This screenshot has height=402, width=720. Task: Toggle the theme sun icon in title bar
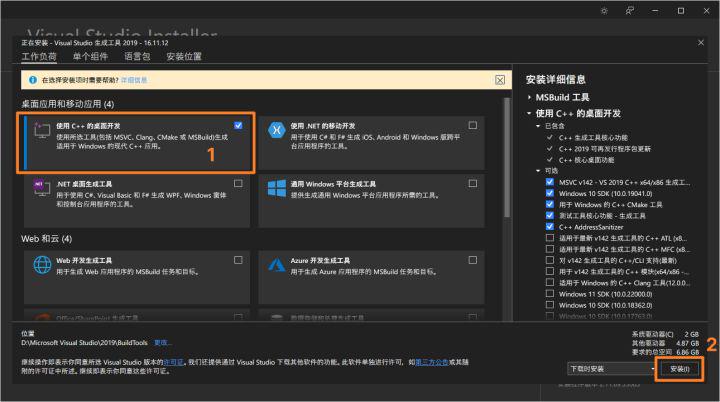coord(604,11)
